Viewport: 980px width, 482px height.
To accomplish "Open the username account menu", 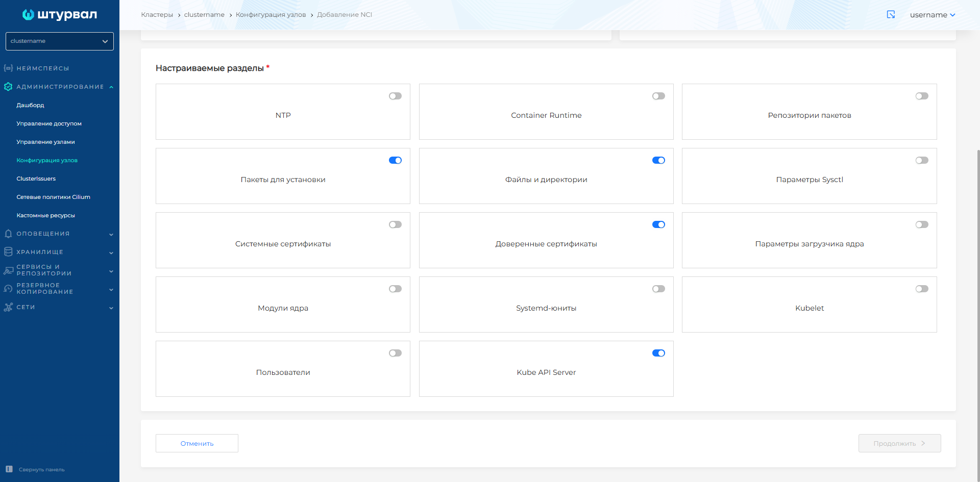I will click(x=932, y=15).
